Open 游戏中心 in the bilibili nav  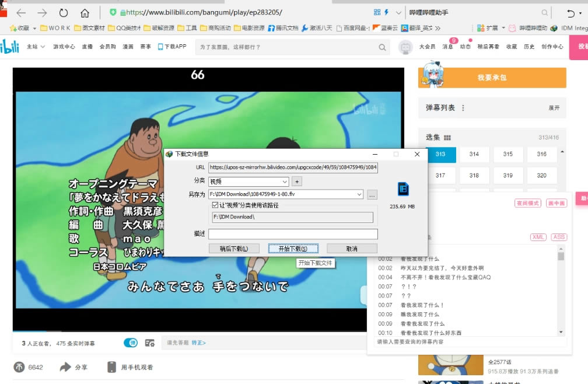coord(64,47)
